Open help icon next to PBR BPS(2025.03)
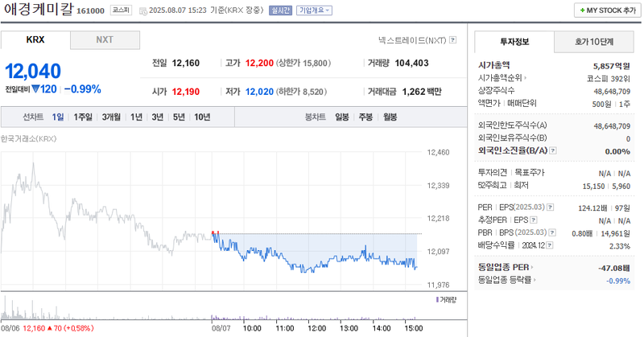This screenshot has width=644, height=337. click(x=552, y=232)
